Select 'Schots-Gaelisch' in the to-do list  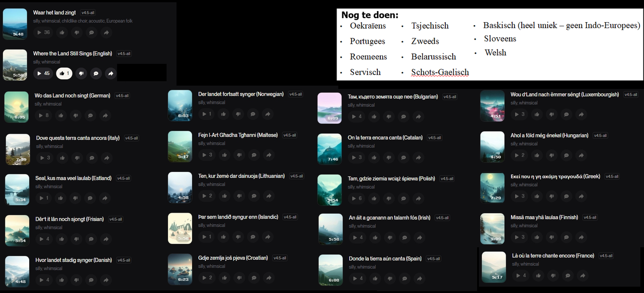click(x=440, y=72)
